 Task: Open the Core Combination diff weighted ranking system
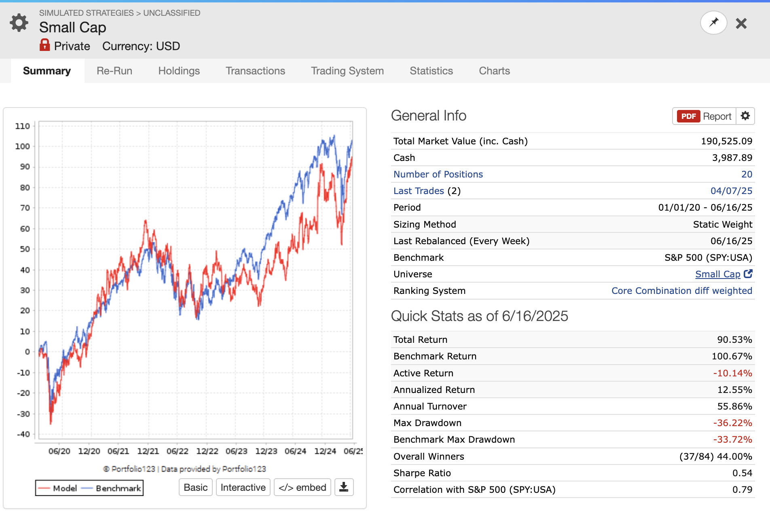(682, 291)
